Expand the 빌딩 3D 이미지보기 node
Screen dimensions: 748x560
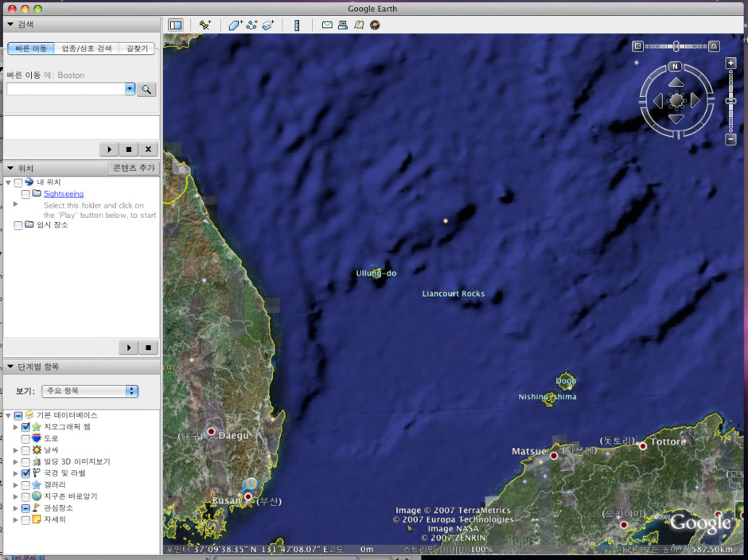pyautogui.click(x=16, y=461)
